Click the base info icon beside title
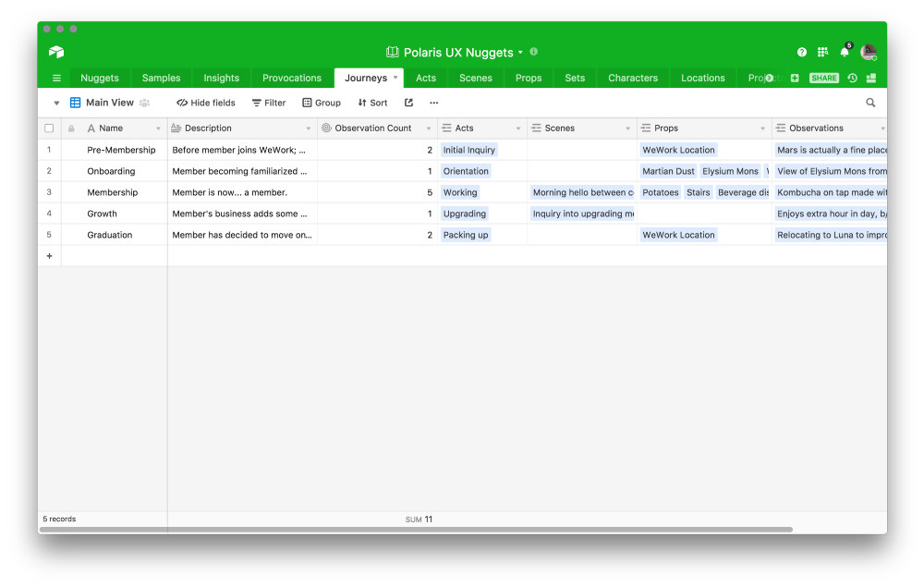 533,51
